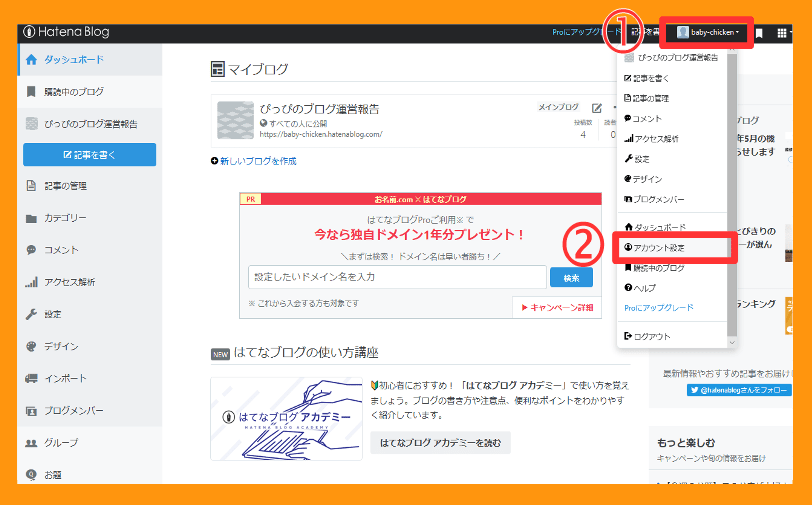Select 設定 in the dropdown menu

(672, 159)
